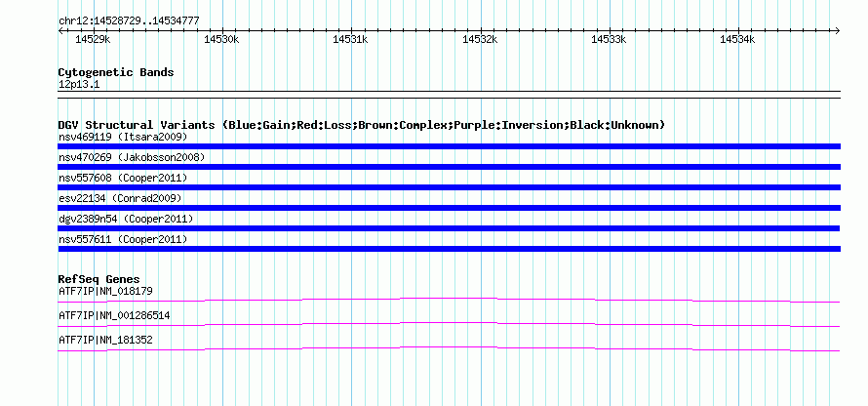This screenshot has height=406, width=868.
Task: Click the 14530k ruler tick label
Action: 221,39
